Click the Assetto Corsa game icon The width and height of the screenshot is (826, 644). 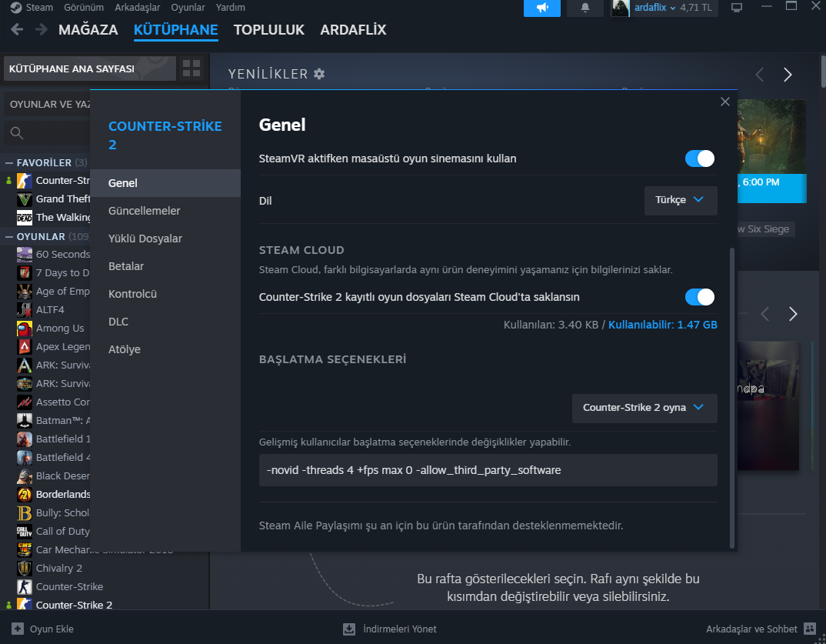[25, 402]
